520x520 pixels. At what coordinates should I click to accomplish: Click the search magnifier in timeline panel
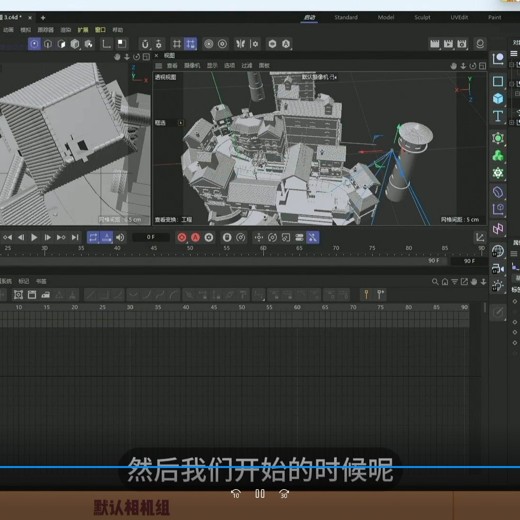click(435, 282)
